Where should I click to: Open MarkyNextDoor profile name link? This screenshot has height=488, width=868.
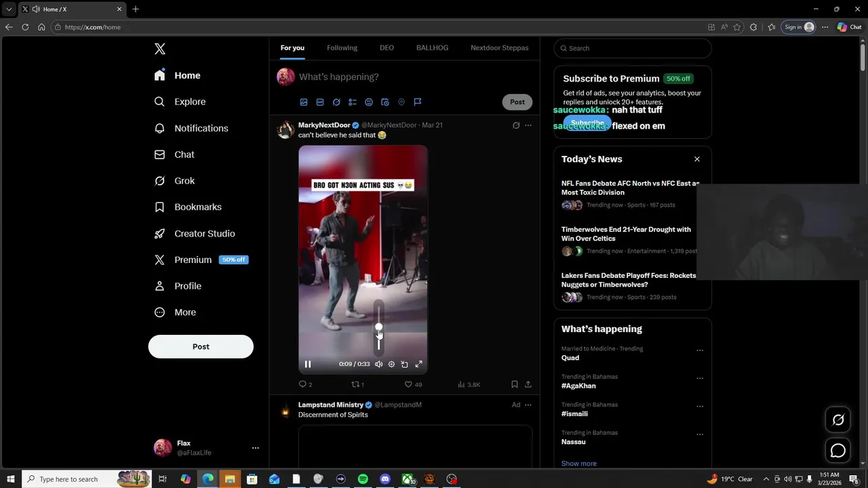click(x=324, y=125)
